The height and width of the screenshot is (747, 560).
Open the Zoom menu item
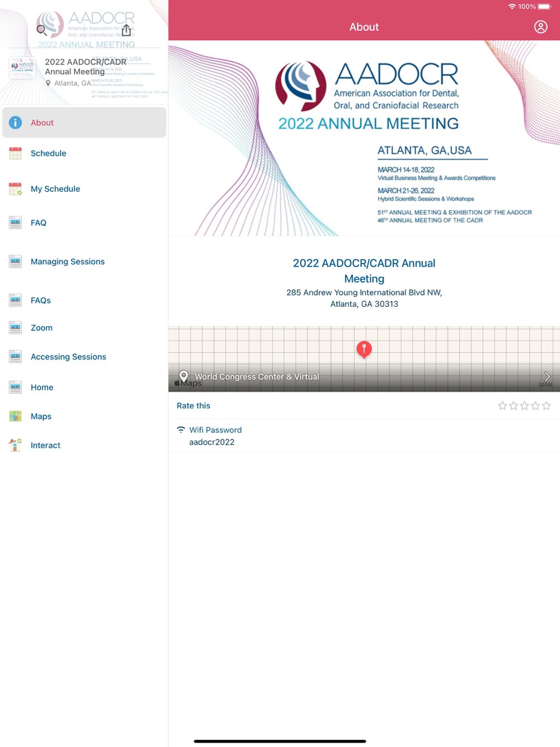point(84,328)
